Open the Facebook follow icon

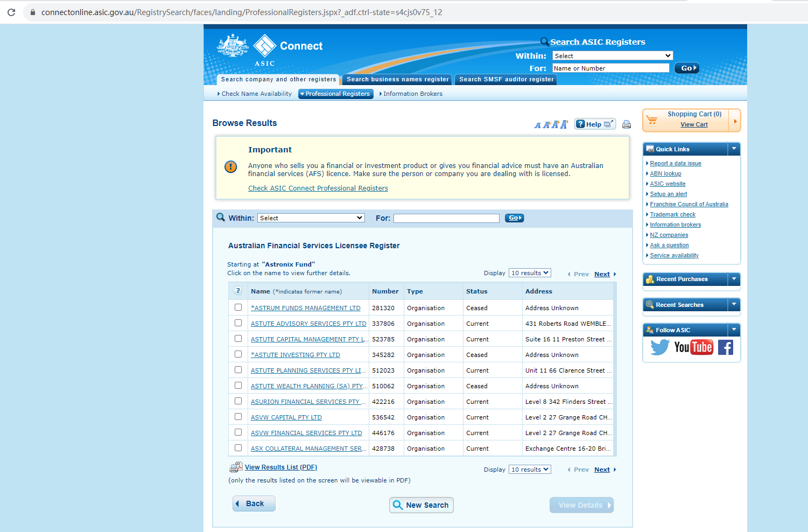(x=725, y=347)
